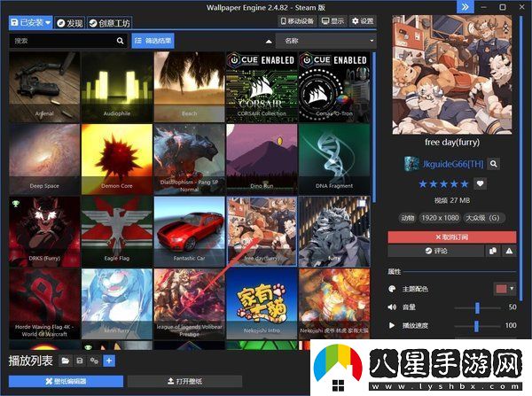Open the 显示 display settings
This screenshot has width=532, height=396.
click(332, 21)
